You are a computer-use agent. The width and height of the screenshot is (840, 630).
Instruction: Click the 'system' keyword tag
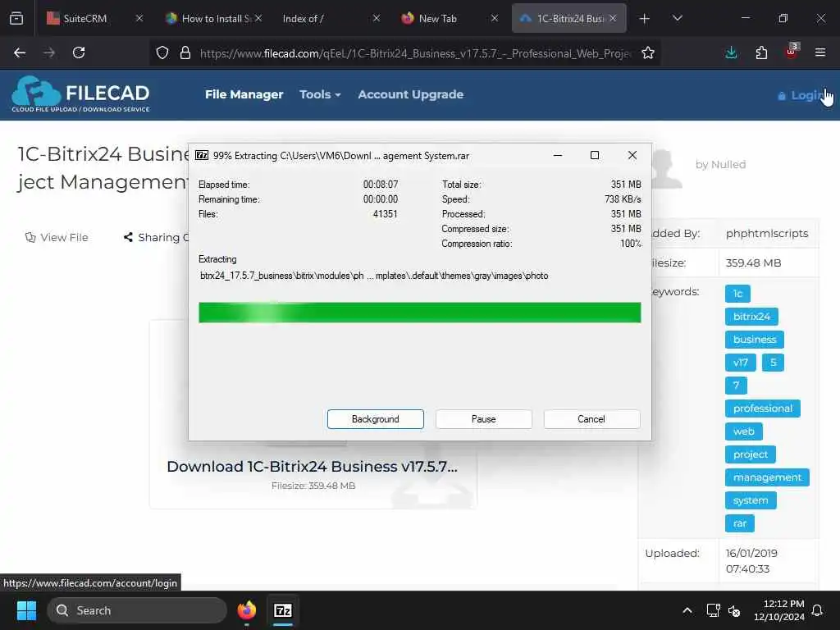tap(751, 500)
